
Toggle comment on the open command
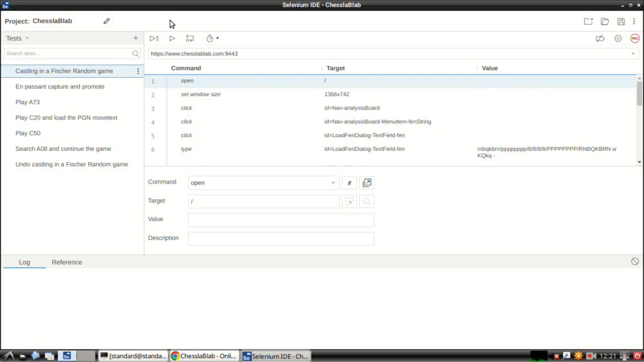tap(349, 182)
